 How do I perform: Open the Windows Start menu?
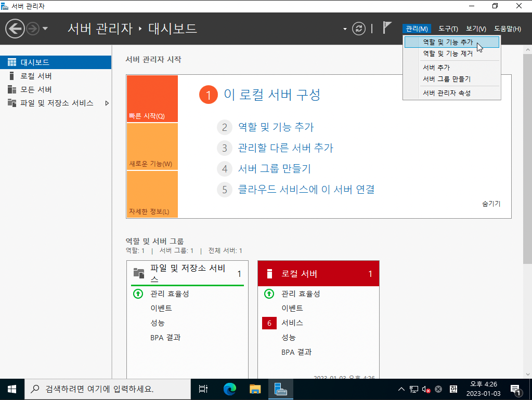12,389
